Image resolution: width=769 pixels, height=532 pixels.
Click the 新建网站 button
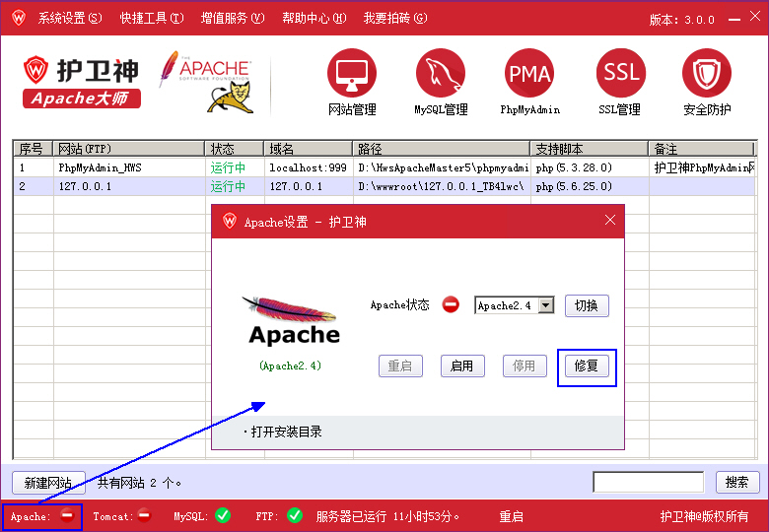[48, 483]
